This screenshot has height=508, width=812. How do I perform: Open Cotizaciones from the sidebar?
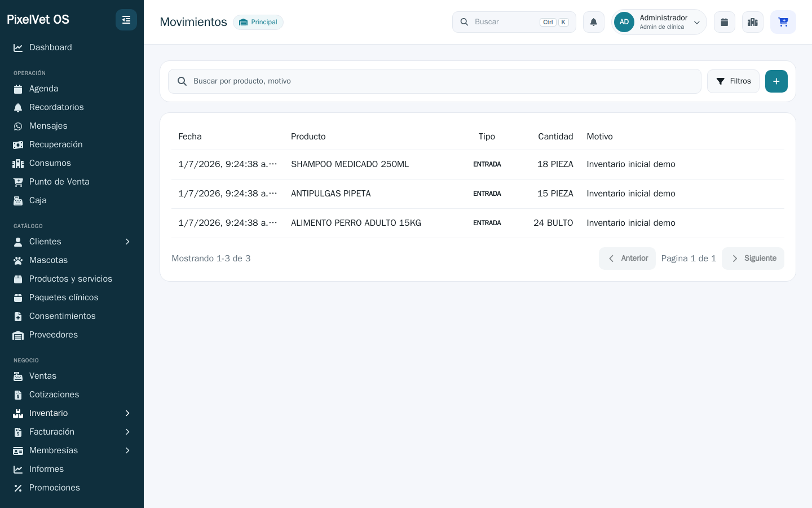coord(72,395)
